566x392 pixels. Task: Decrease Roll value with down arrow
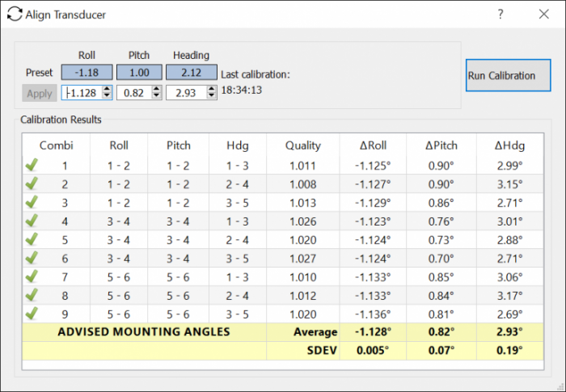click(x=107, y=96)
